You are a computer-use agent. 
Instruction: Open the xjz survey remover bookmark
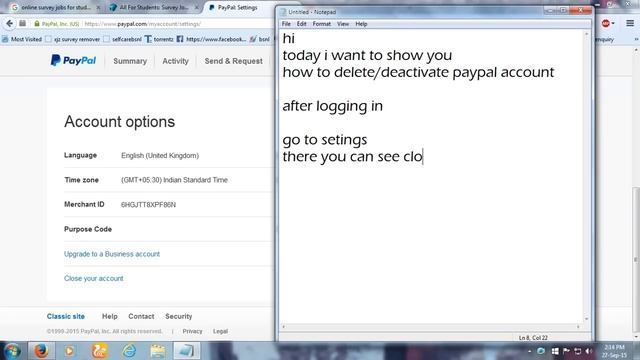pos(72,39)
